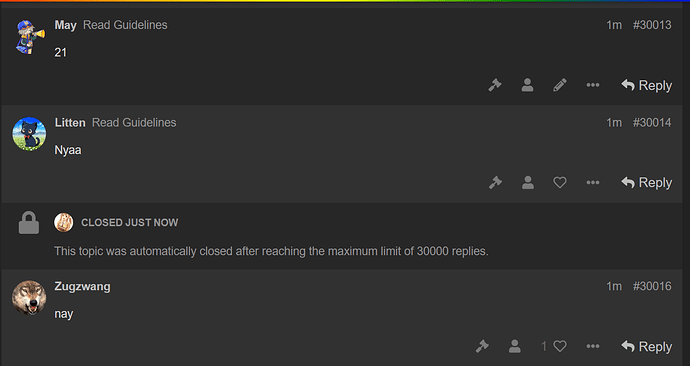
Task: Reply to Zugzwang's "nay" post
Action: tap(646, 347)
